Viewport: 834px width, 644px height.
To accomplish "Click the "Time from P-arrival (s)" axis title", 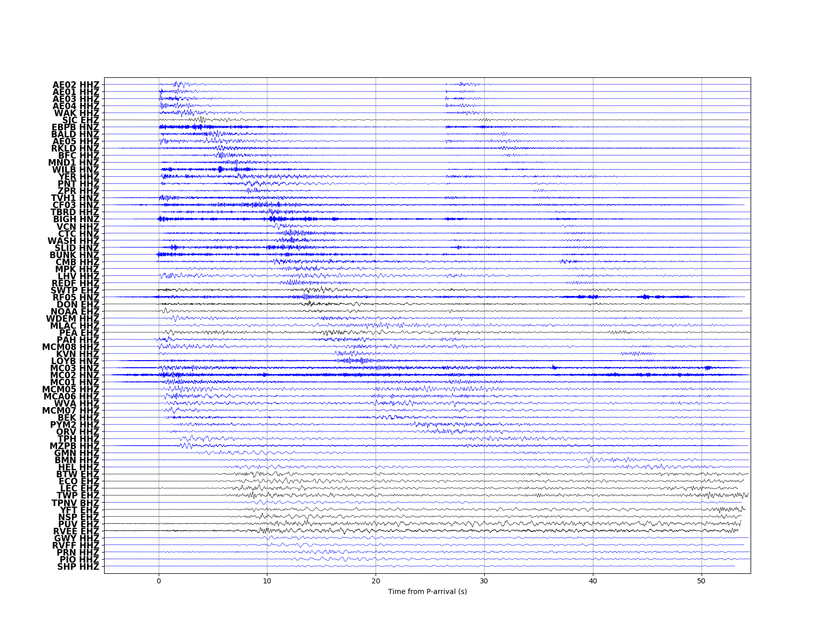I will [x=427, y=591].
